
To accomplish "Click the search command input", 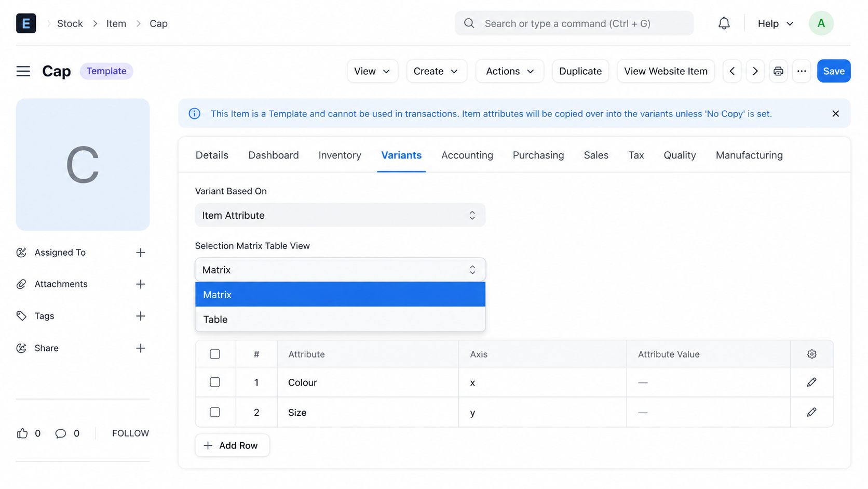I will [574, 23].
